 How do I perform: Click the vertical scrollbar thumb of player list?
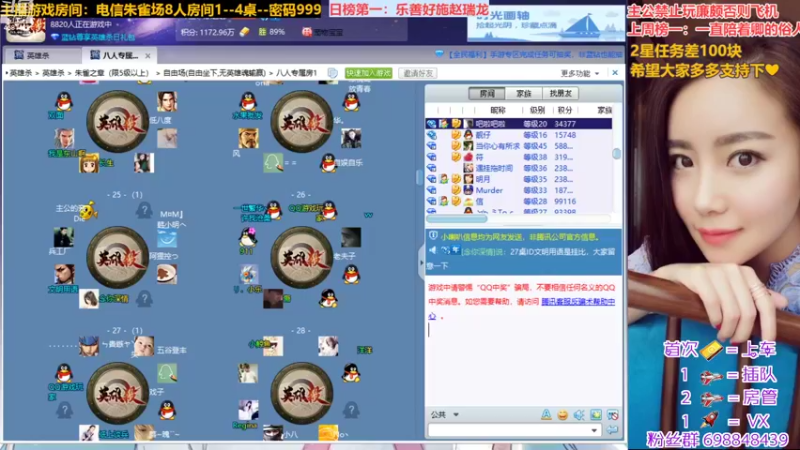point(616,153)
